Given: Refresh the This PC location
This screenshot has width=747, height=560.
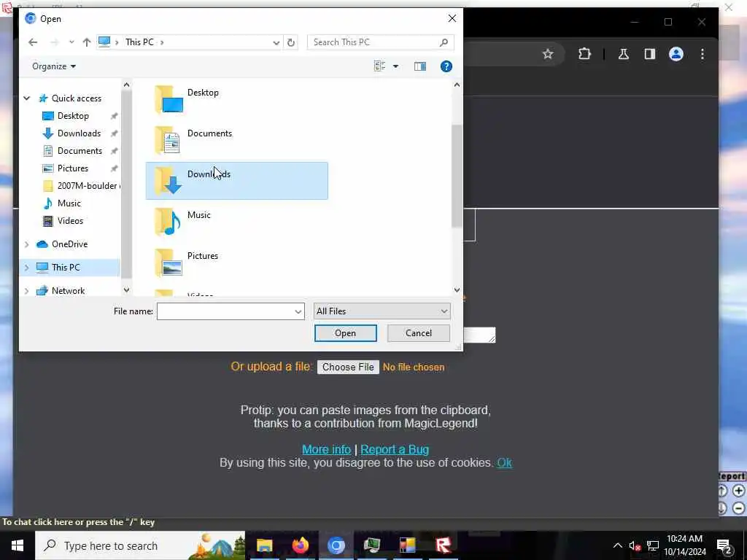Looking at the screenshot, I should tap(290, 42).
